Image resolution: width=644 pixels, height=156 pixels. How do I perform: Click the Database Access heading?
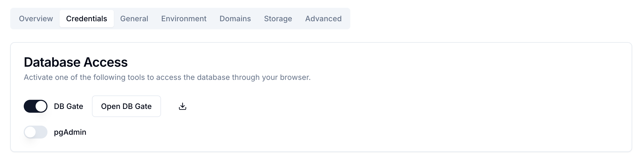pos(76,62)
